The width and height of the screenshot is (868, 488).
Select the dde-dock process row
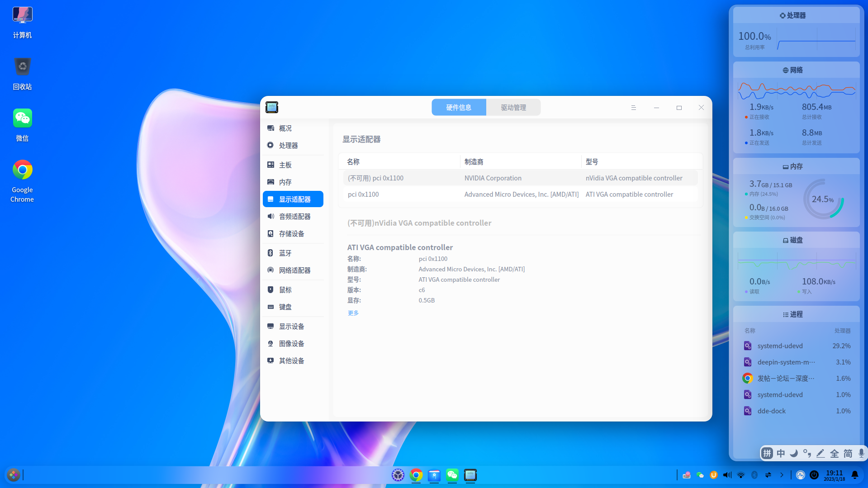pos(797,411)
